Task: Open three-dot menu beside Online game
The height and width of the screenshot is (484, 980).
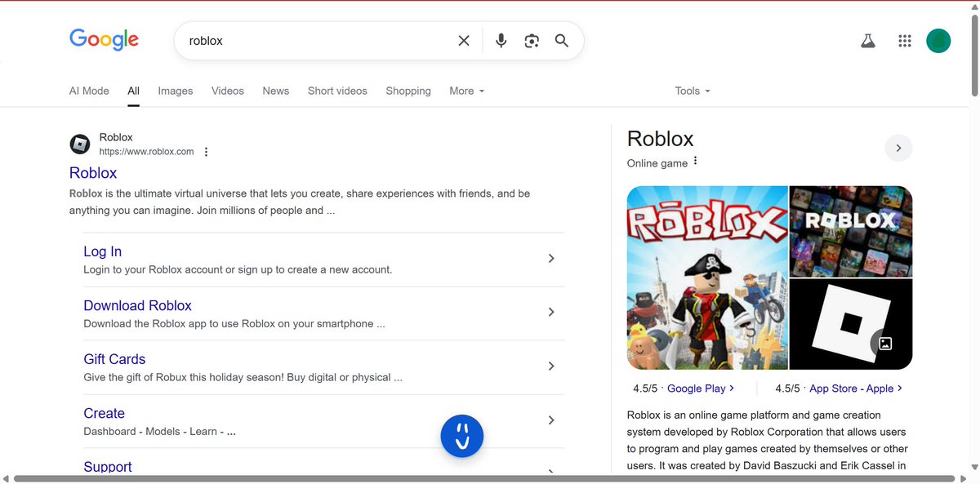Action: tap(695, 161)
